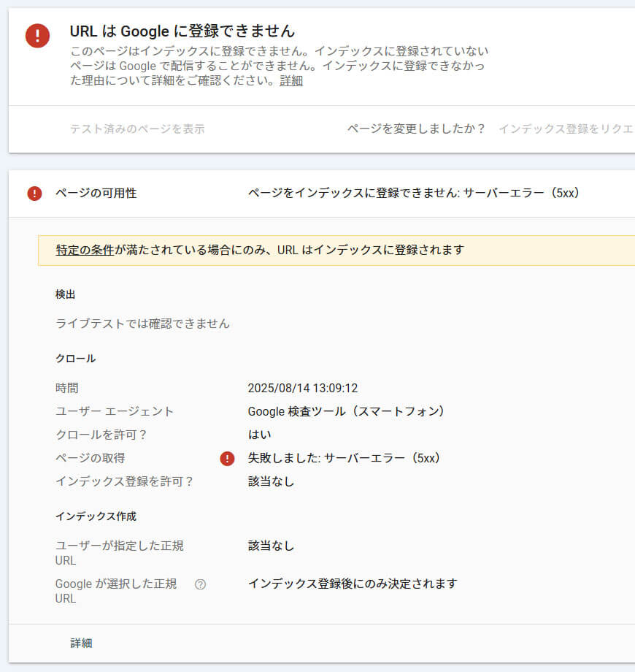Select 該当なし beside ユーザーが指定した正規 URL

[x=271, y=546]
